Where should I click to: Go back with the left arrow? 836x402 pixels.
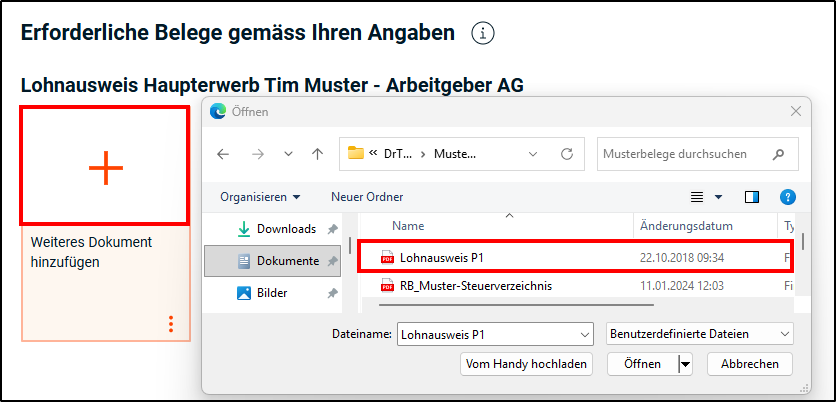pos(223,154)
